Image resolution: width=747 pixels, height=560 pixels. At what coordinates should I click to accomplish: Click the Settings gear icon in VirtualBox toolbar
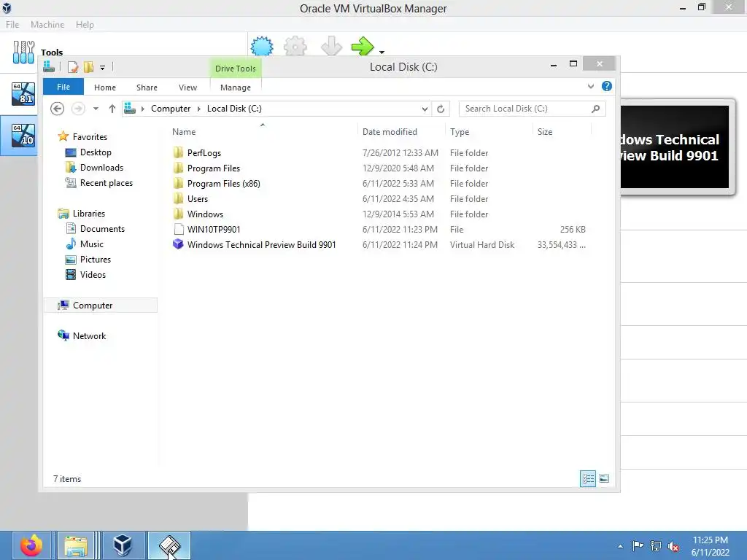(295, 46)
